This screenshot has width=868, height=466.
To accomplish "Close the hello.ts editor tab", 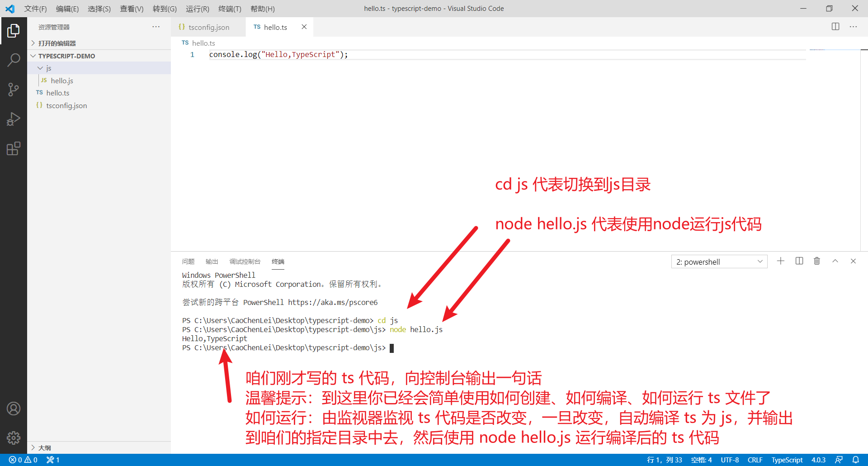I will coord(304,27).
